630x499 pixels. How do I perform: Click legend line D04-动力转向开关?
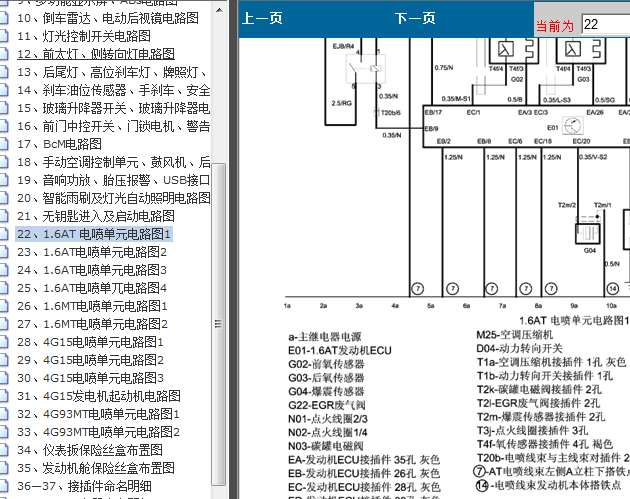[x=520, y=348]
